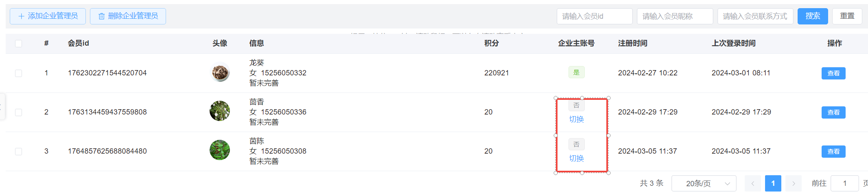The image size is (868, 196).
Task: Open 龙葵's avatar thumbnail
Action: pyautogui.click(x=220, y=73)
